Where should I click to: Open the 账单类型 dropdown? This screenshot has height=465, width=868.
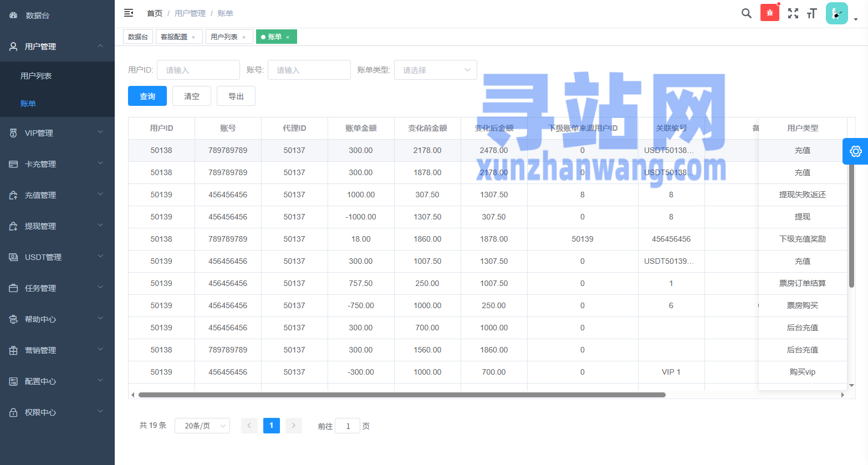click(435, 70)
